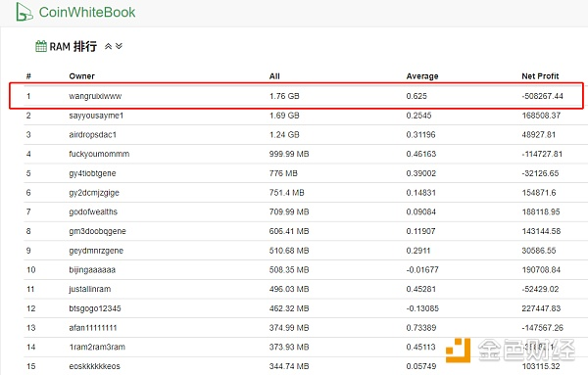
Task: Click the net profit 103115.32
Action: [x=541, y=366]
